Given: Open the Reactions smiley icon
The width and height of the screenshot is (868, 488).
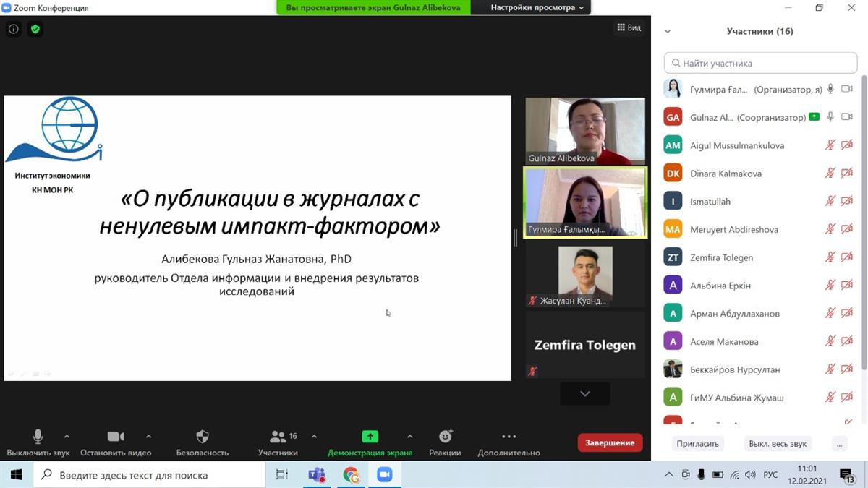Looking at the screenshot, I should 445,437.
